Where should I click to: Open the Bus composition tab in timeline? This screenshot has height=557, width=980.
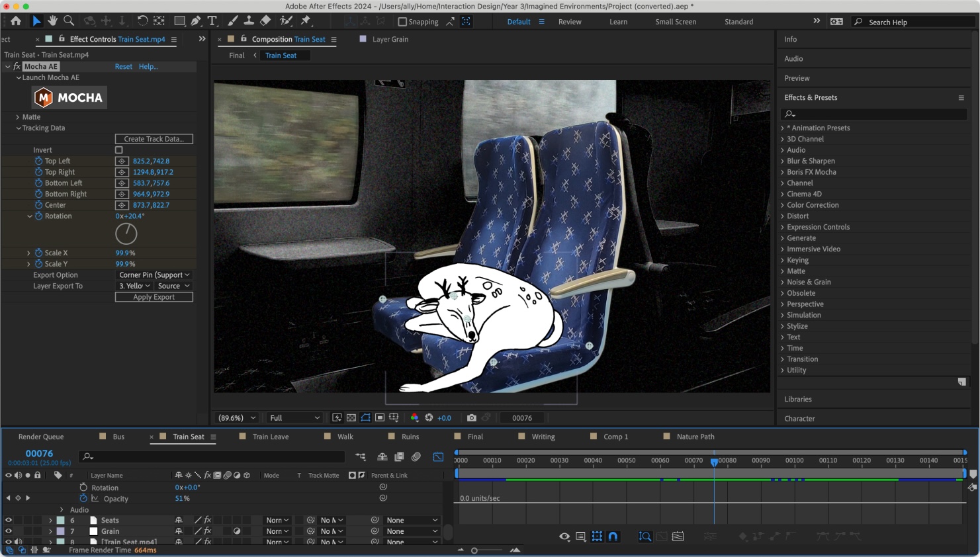pos(118,437)
